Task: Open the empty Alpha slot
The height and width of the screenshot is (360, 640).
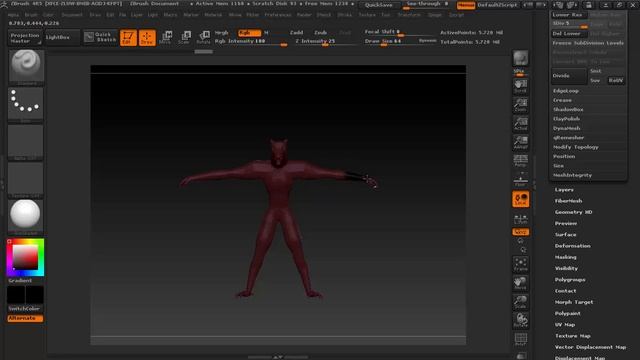Action: 26,142
